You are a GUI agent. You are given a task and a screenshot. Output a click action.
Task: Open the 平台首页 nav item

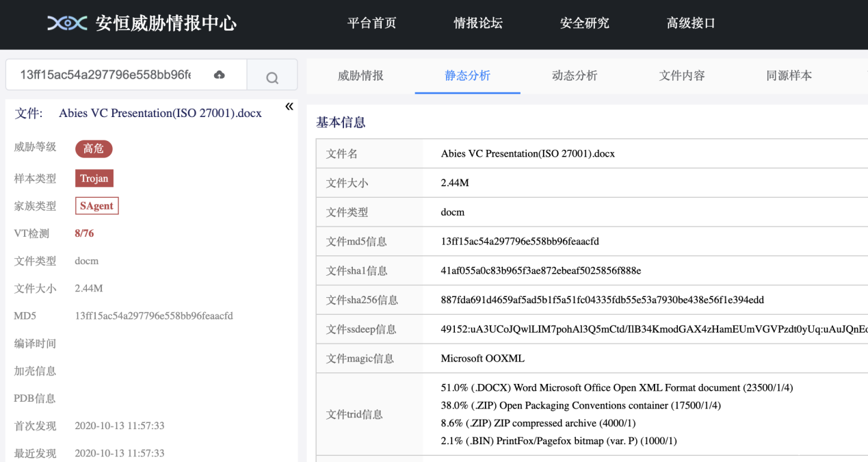point(371,23)
